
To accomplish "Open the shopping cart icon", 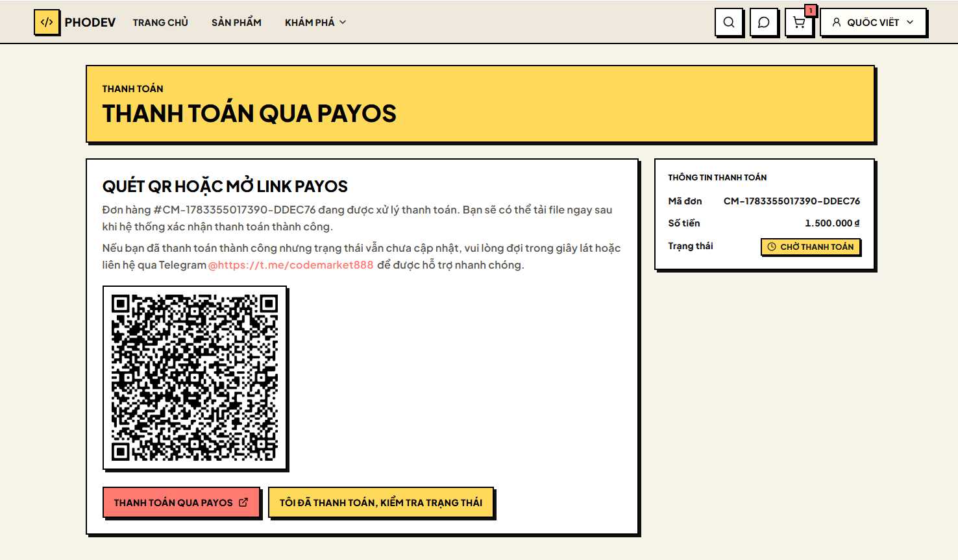I will tap(799, 22).
